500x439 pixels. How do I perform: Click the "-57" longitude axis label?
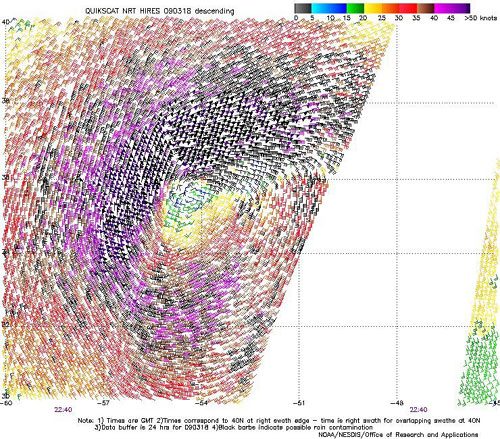(x=104, y=403)
